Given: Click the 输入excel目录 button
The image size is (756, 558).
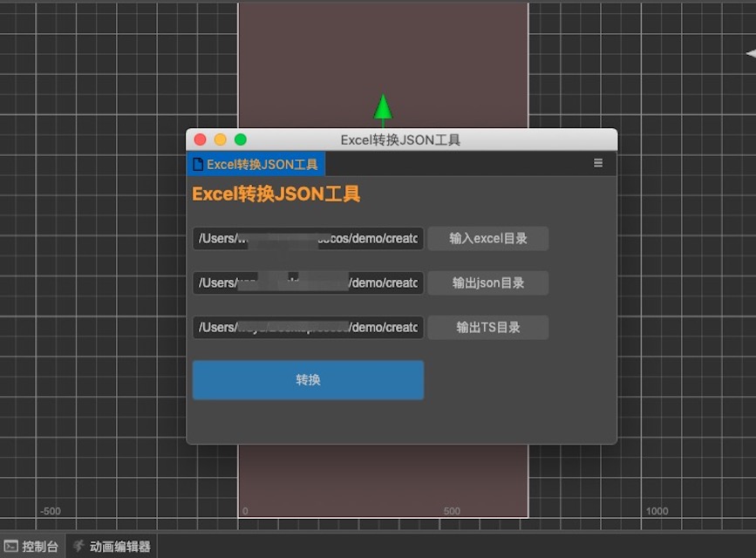Looking at the screenshot, I should coord(487,238).
